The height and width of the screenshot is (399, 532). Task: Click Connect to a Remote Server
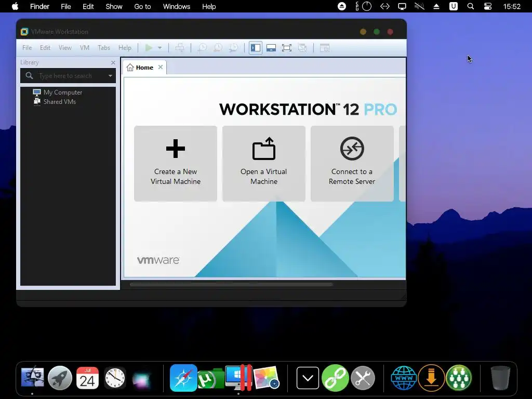352,164
